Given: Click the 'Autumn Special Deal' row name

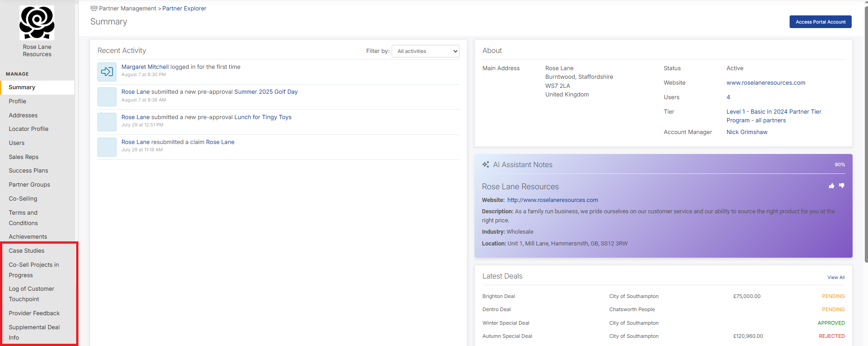Looking at the screenshot, I should coord(507,336).
